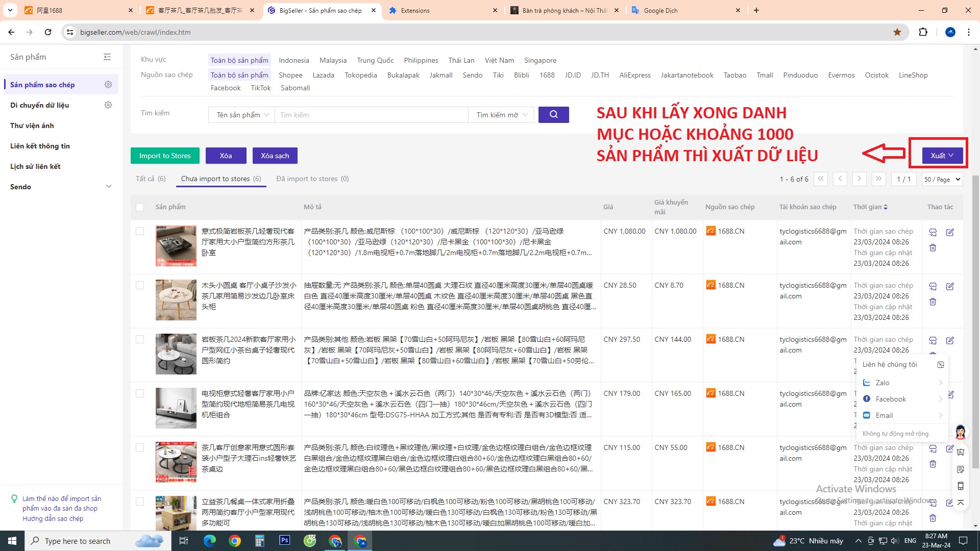This screenshot has width=980, height=551.
Task: Click gear icon next to Di chuyển dữ liệu
Action: tap(108, 105)
